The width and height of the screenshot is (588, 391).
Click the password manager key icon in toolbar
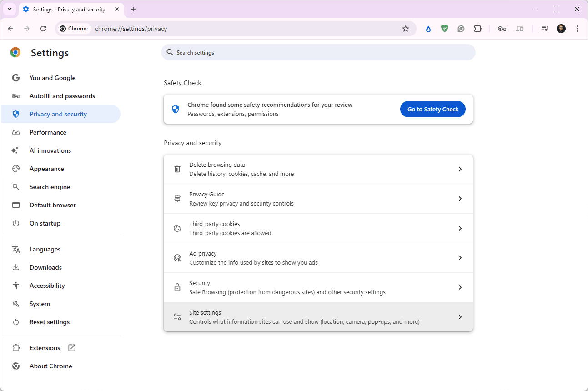pos(502,29)
